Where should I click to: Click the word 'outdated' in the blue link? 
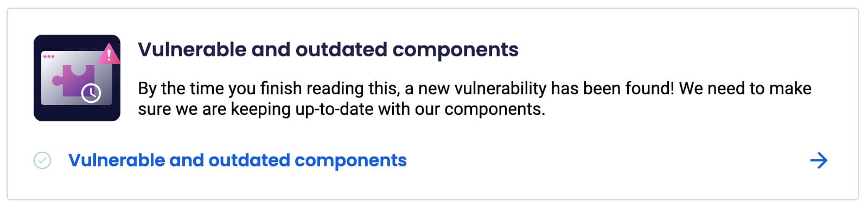tap(249, 160)
